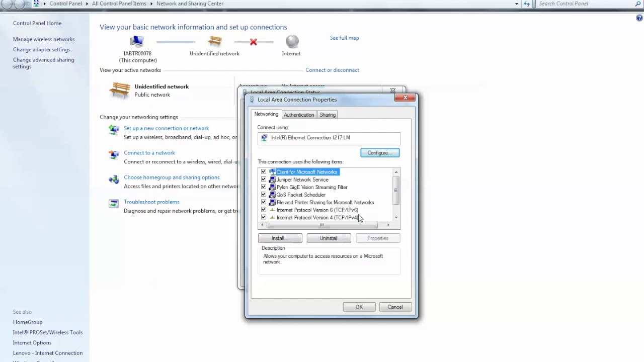
Task: Uncheck Client for Microsoft Networks
Action: coord(263,172)
